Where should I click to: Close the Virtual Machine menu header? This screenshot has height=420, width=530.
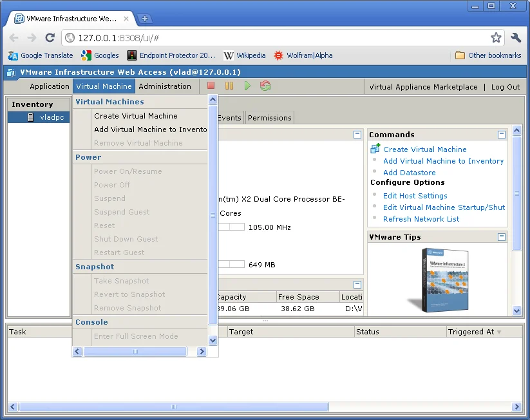104,86
